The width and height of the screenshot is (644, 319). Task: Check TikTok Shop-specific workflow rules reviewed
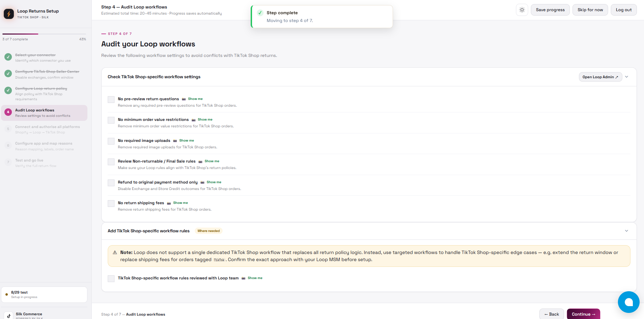point(111,279)
